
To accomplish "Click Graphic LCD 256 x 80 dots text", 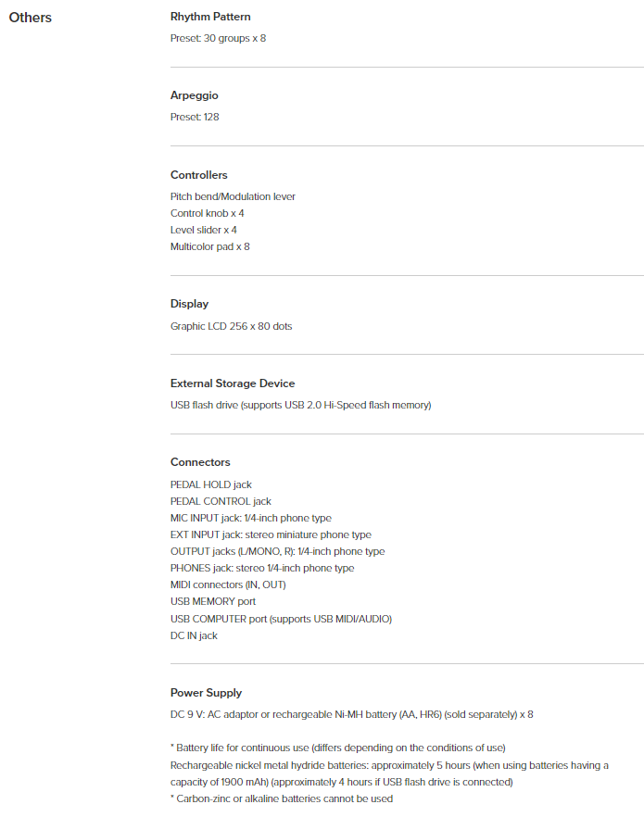I will [x=232, y=327].
